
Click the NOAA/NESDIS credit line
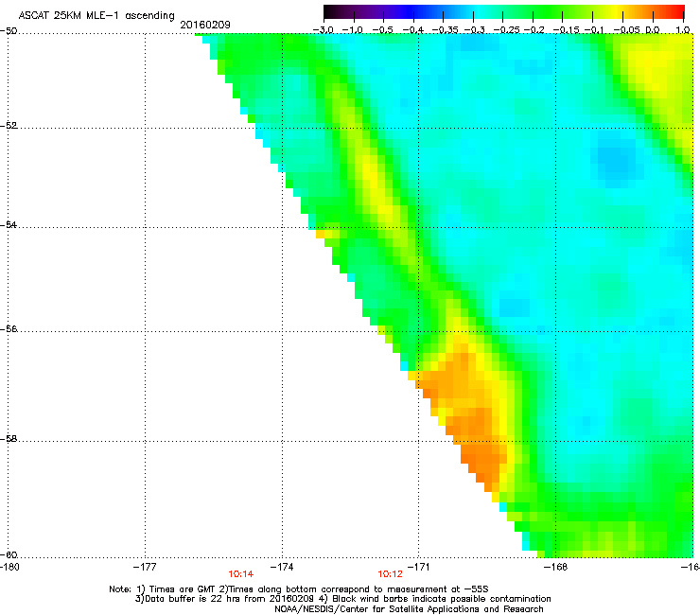pos(409,609)
